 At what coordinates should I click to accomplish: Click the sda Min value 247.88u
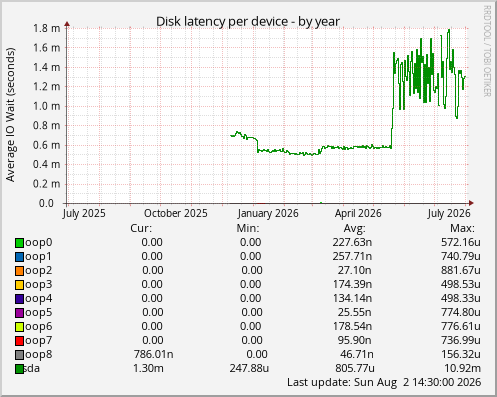pos(249,368)
